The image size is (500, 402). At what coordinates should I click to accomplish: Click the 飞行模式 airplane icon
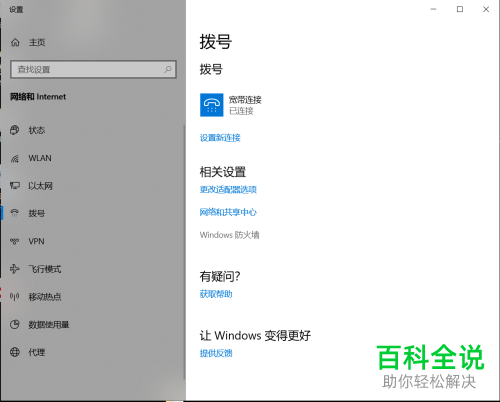click(x=15, y=269)
